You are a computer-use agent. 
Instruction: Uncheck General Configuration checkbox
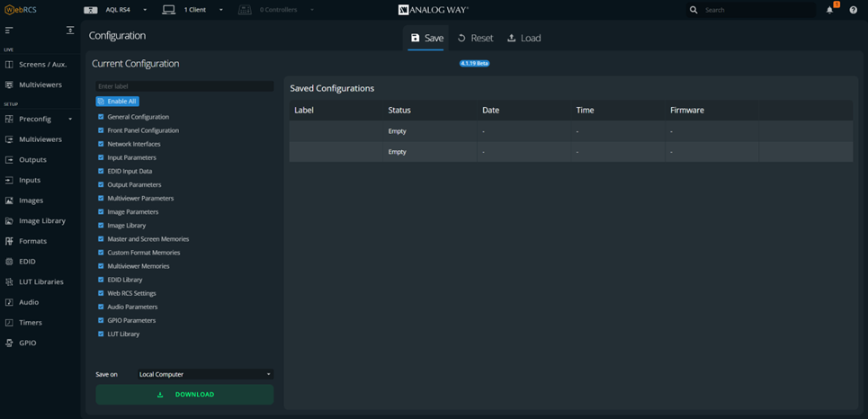101,117
